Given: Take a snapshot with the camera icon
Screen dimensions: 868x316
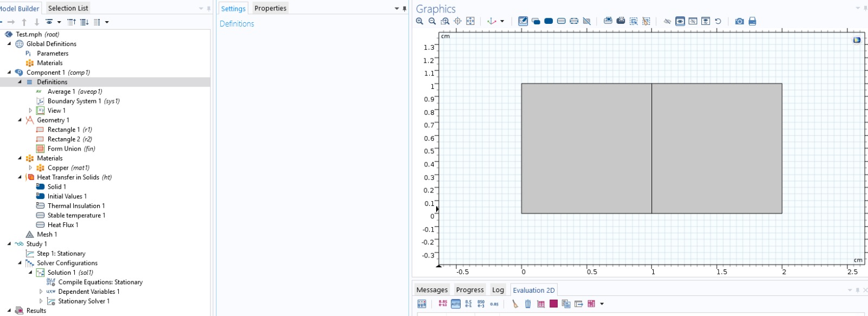Looking at the screenshot, I should tap(739, 21).
